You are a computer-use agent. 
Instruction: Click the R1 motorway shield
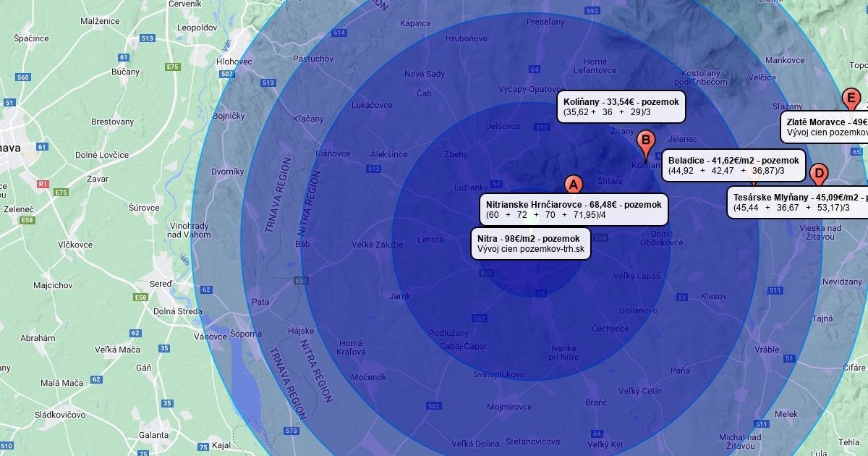pos(43,184)
